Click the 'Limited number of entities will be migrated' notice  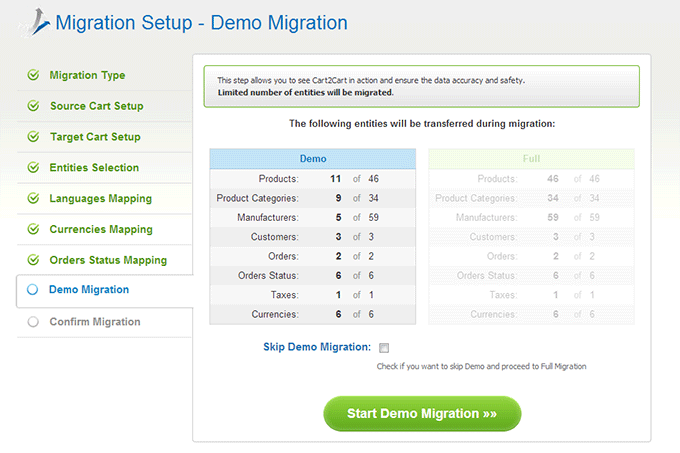point(306,92)
